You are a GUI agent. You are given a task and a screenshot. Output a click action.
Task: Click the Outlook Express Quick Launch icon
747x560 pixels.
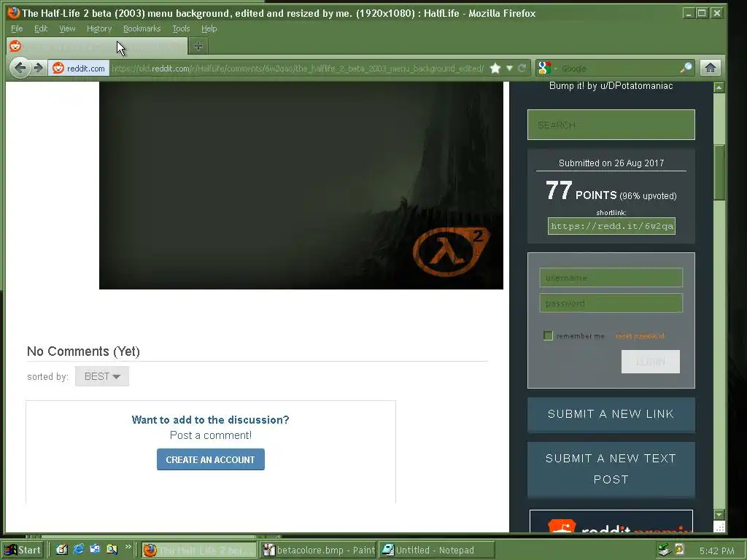click(95, 550)
